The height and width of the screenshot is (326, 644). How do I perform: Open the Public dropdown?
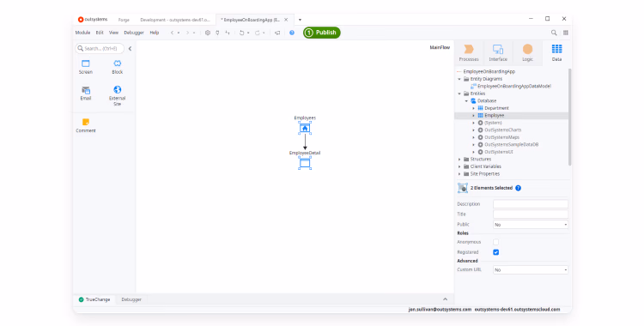click(x=531, y=225)
